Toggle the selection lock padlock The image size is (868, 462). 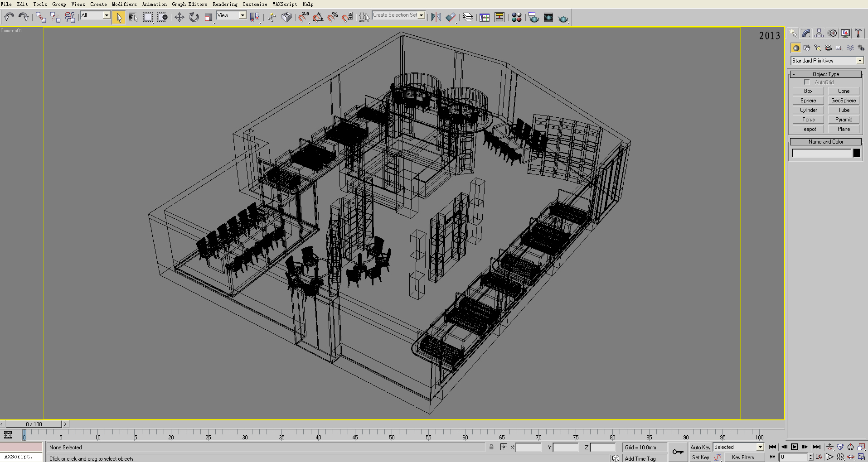tap(491, 447)
